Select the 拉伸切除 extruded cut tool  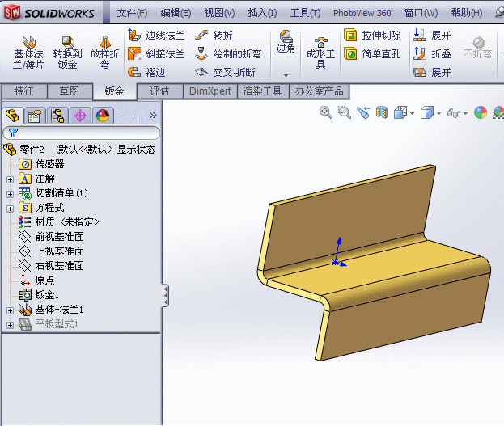(372, 35)
